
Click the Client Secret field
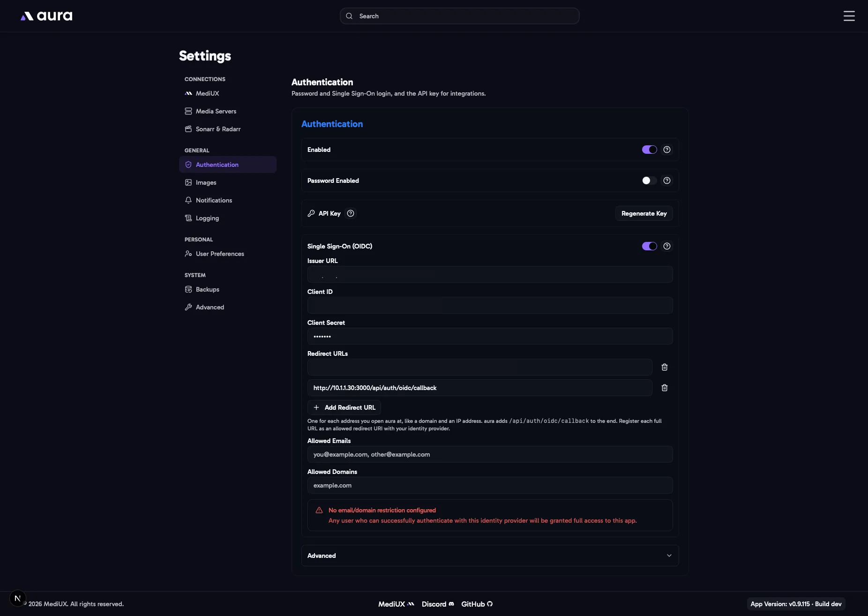[x=490, y=336]
